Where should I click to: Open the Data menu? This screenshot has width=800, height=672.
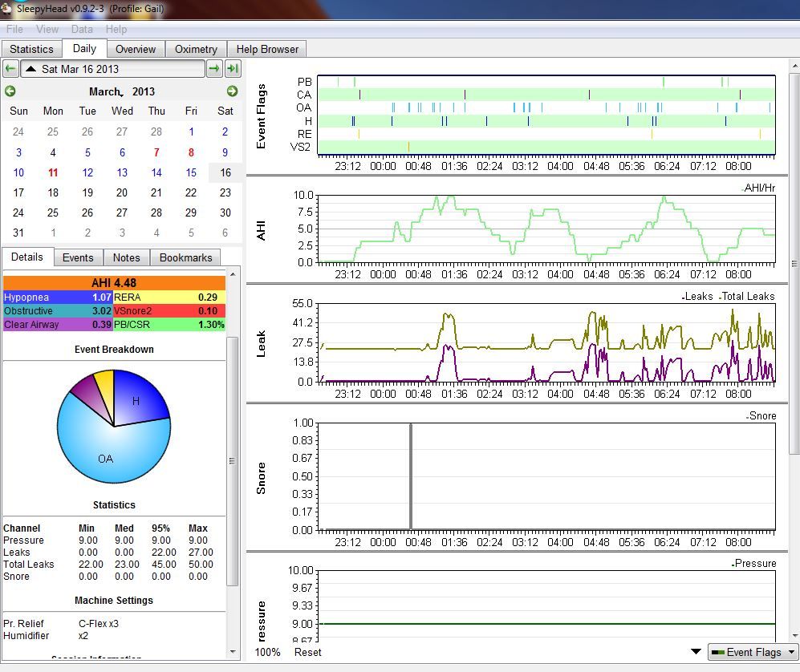pyautogui.click(x=82, y=29)
